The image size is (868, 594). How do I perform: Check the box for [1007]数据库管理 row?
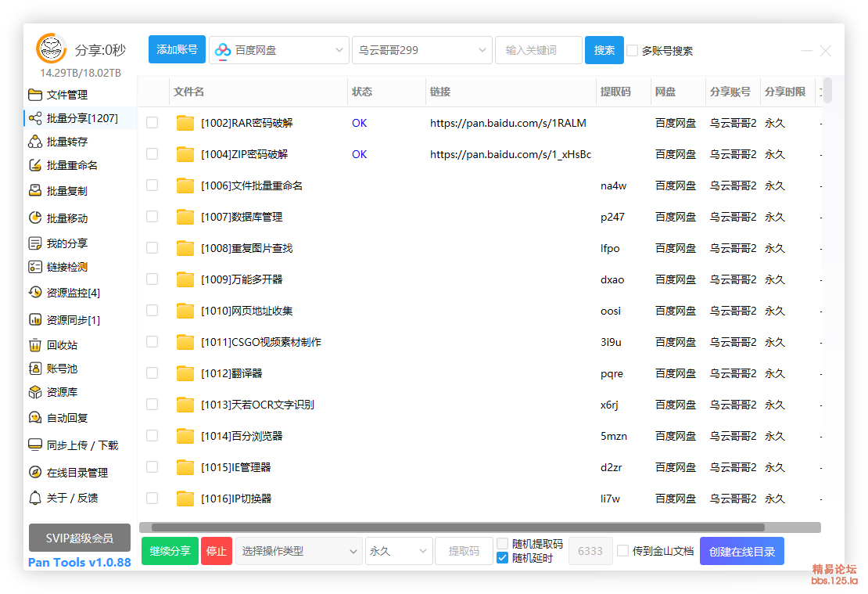152,217
